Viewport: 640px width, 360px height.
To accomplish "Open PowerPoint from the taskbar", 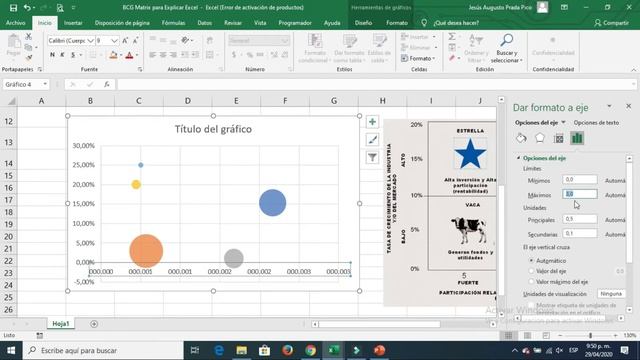I will coord(379,350).
